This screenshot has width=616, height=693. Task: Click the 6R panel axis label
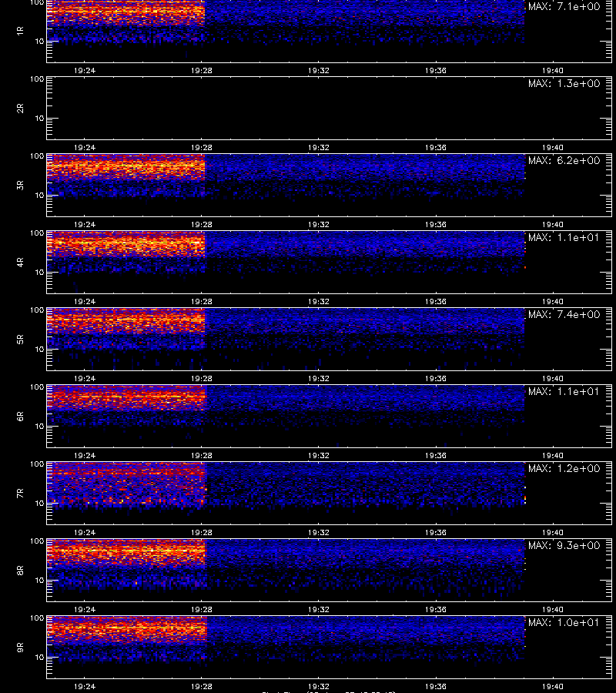point(20,416)
